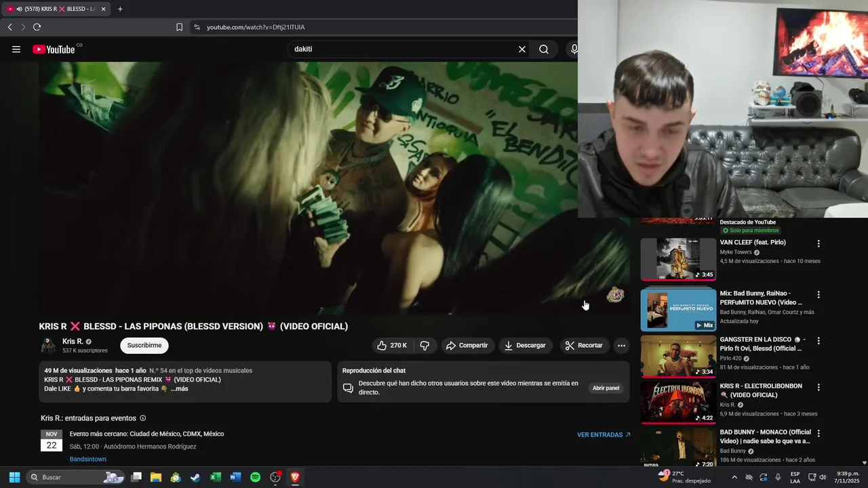Click the VAN CLEEF (feat. Pirlo) title
The height and width of the screenshot is (488, 868).
click(753, 242)
